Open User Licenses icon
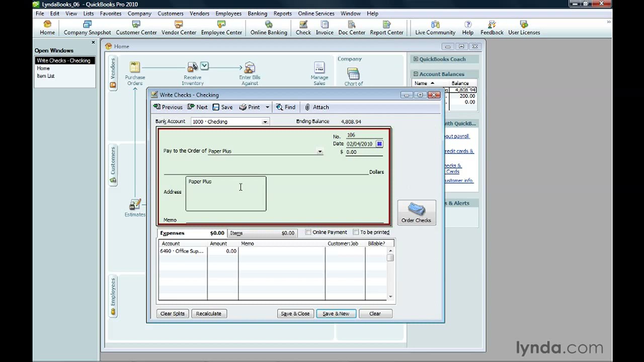This screenshot has height=362, width=644. (x=524, y=28)
